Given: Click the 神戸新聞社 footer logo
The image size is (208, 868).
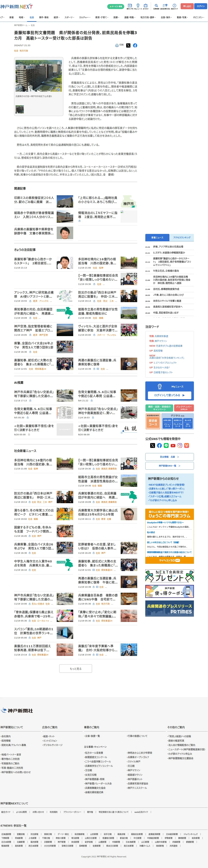Looking at the screenshot, I should point(17,710).
